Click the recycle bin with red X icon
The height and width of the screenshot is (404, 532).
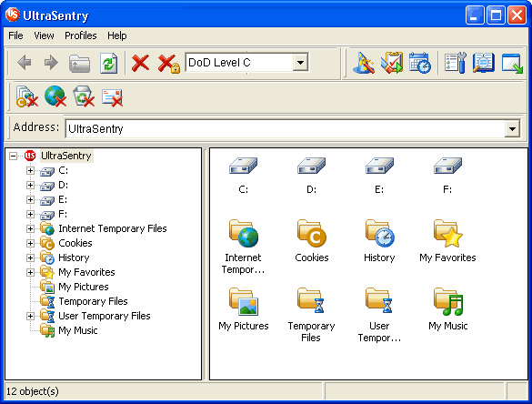click(84, 96)
